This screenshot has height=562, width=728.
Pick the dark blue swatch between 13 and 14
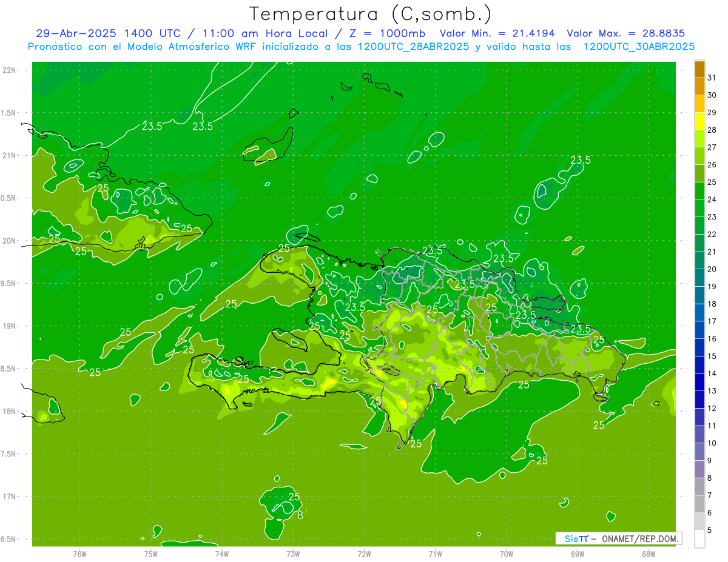coord(699,382)
